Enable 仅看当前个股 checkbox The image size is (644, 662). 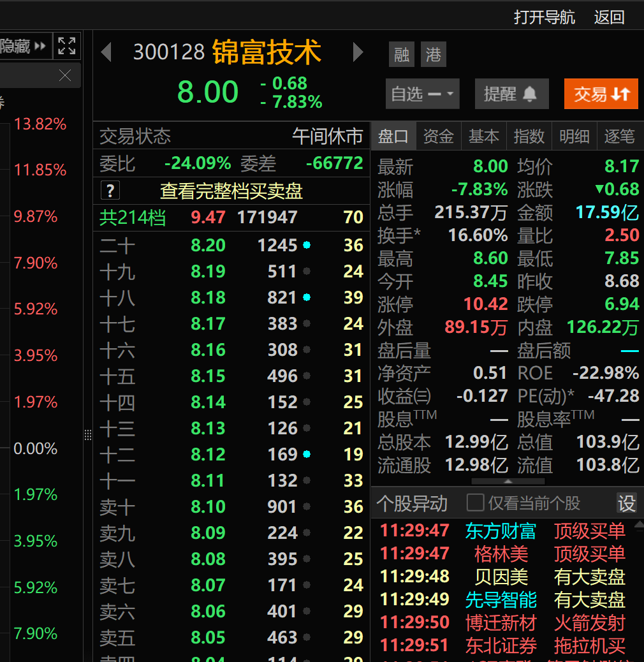[x=475, y=503]
